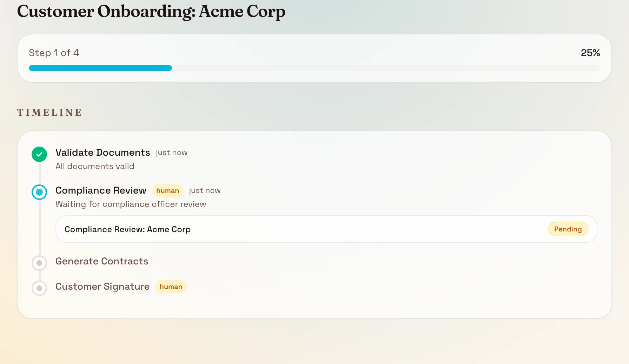
Task: Click the Pending status badge
Action: pos(568,229)
